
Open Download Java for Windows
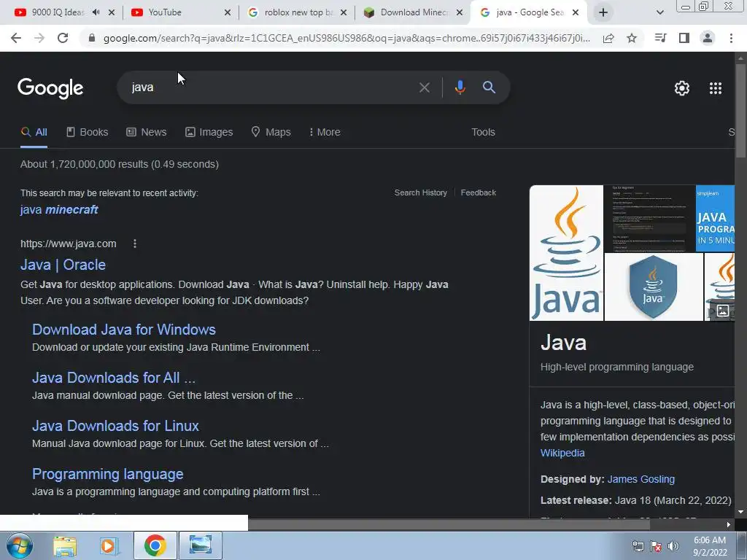124,330
